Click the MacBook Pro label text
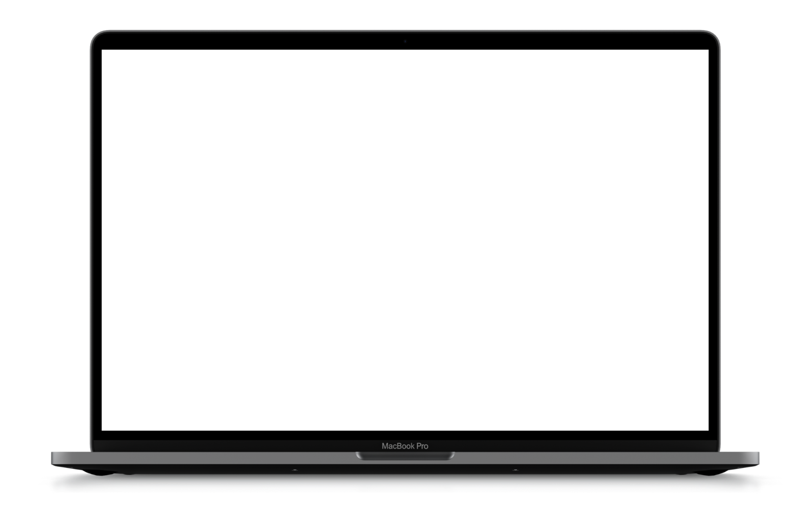The image size is (812, 506). coord(405,446)
